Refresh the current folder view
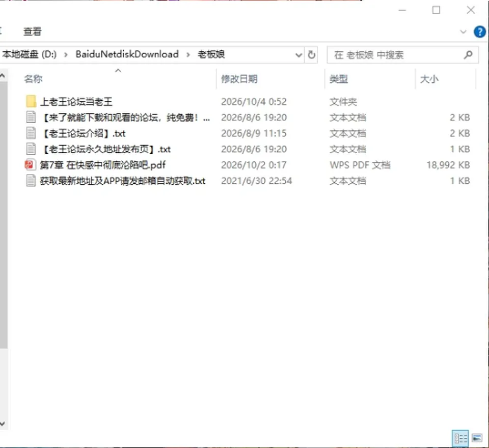 311,55
